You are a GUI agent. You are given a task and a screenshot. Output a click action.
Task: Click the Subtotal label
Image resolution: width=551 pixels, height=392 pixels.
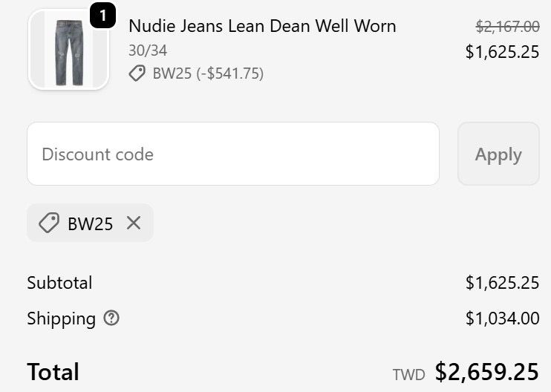tap(59, 283)
